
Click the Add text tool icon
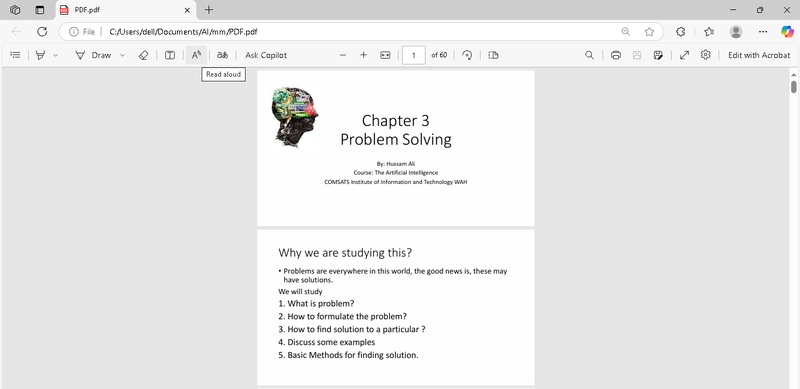[170, 55]
